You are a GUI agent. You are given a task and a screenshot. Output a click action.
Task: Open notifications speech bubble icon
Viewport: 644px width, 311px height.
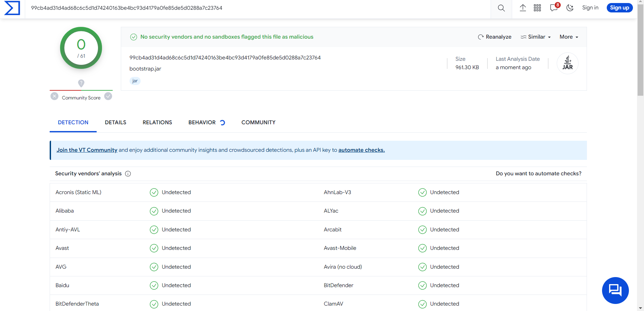click(554, 8)
